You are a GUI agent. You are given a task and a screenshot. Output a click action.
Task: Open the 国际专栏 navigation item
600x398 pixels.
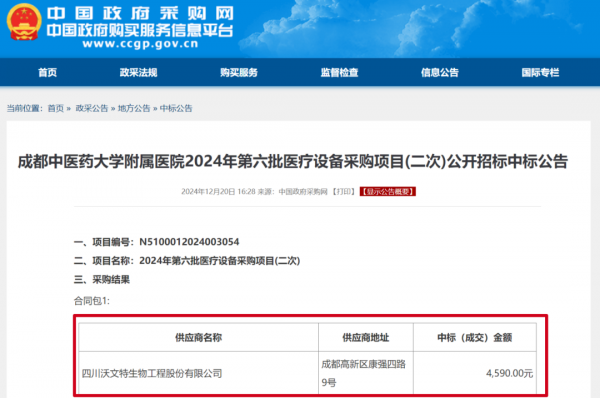click(540, 72)
